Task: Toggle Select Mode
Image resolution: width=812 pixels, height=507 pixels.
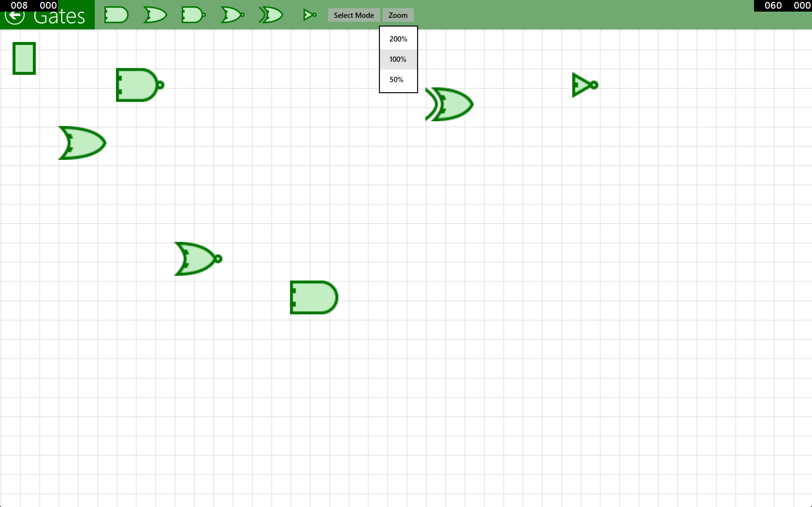Action: 354,15
